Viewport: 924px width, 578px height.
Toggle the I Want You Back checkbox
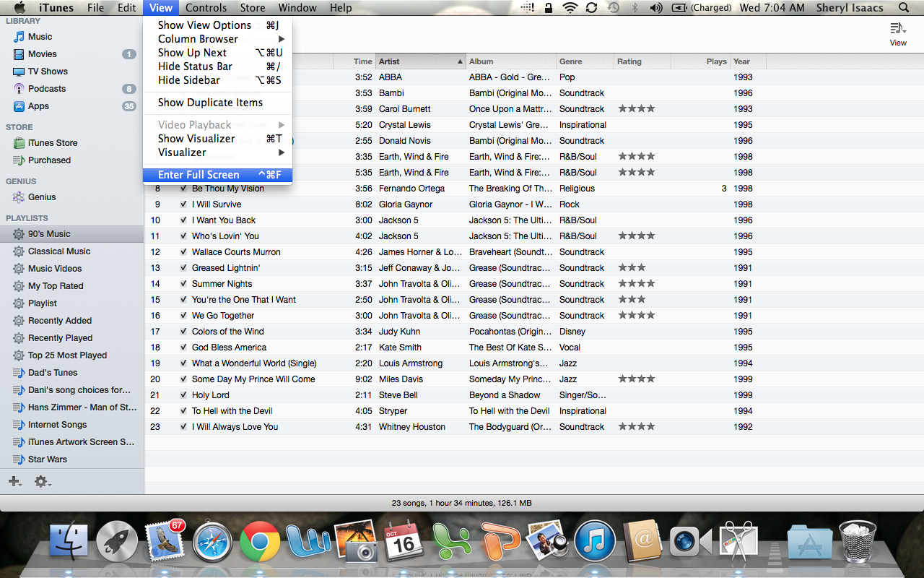pos(183,220)
